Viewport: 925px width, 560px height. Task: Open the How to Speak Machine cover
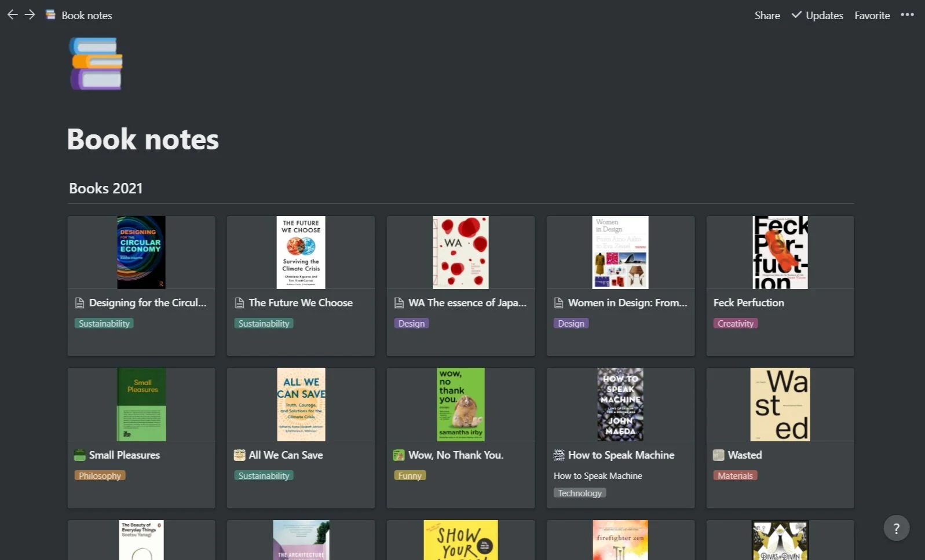click(x=620, y=404)
